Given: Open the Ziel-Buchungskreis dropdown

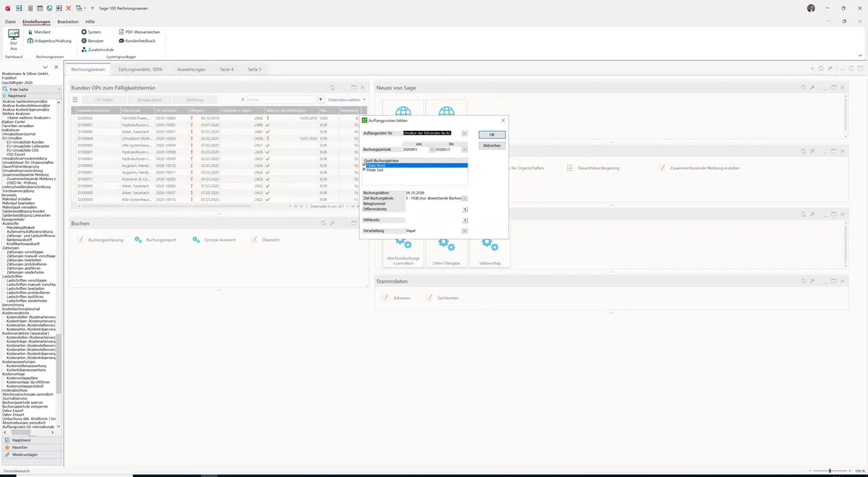Looking at the screenshot, I should pyautogui.click(x=464, y=198).
